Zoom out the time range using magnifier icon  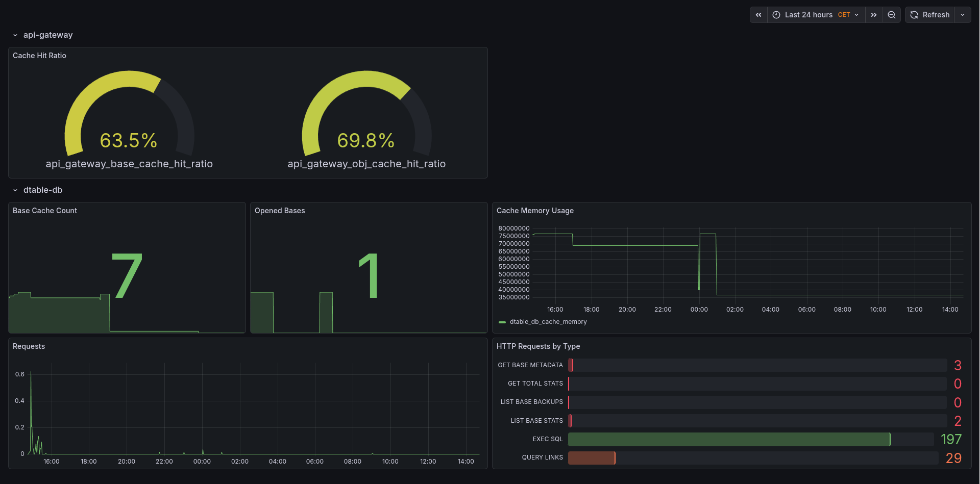coord(891,15)
